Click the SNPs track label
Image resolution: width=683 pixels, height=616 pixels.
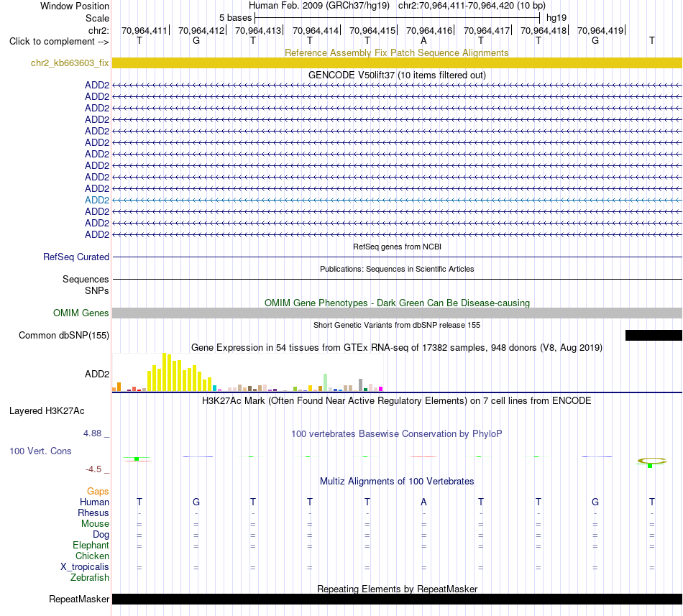coord(97,291)
